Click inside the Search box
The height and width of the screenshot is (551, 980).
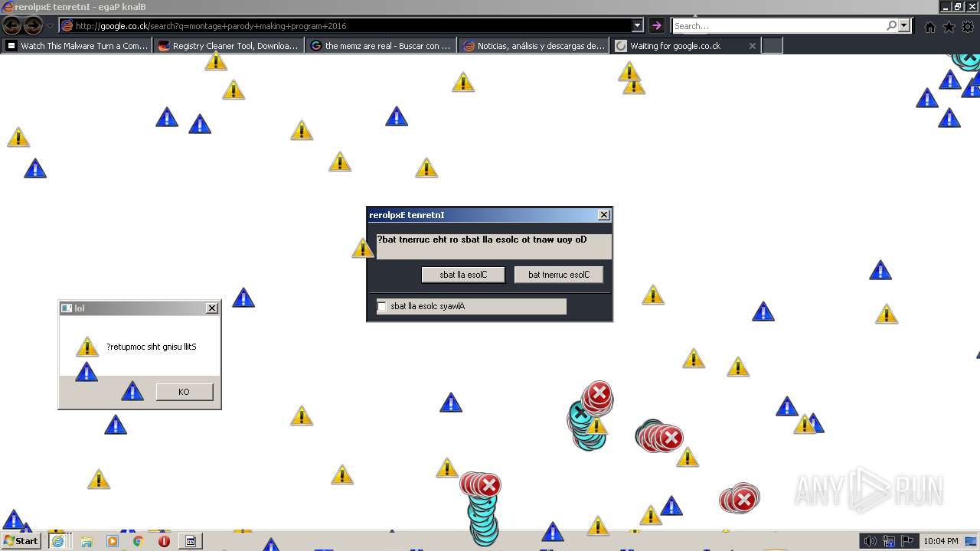coord(778,26)
